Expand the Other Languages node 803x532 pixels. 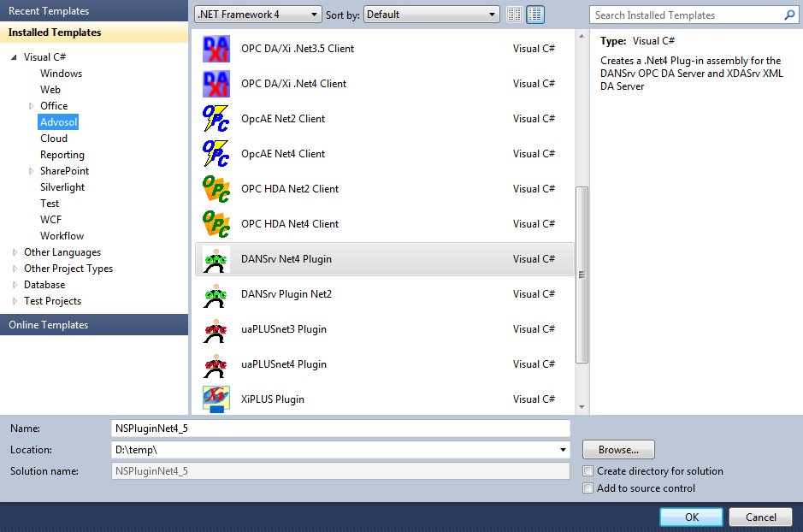point(15,252)
